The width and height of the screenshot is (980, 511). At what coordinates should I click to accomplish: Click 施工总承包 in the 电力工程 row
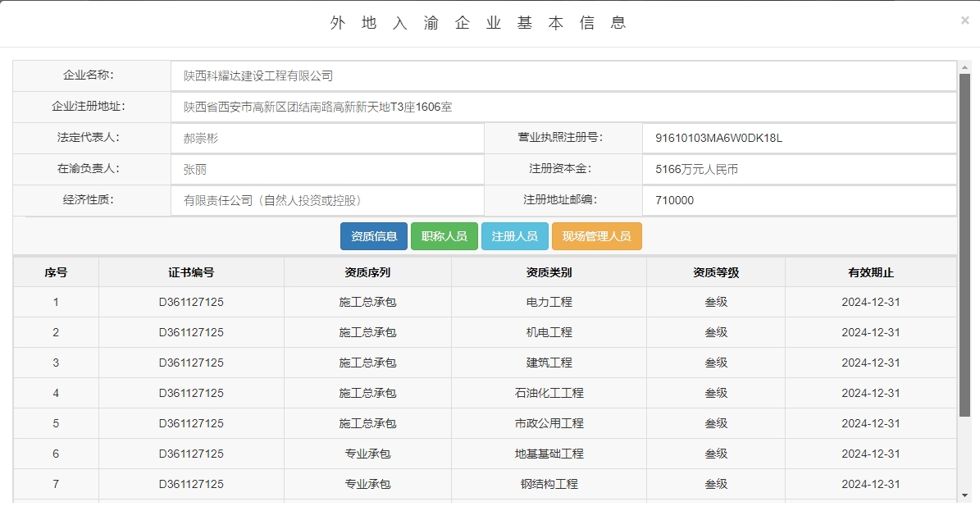[367, 302]
